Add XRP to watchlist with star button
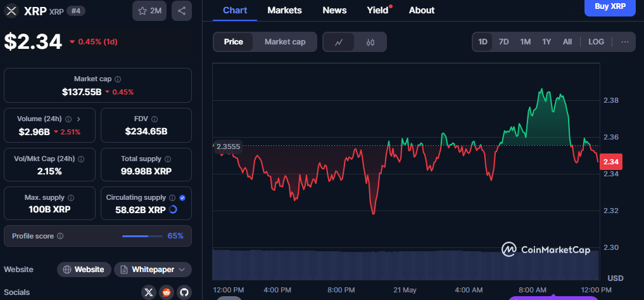 click(149, 11)
